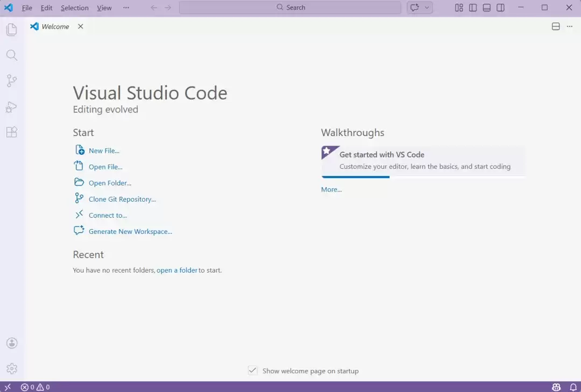Image resolution: width=581 pixels, height=392 pixels.
Task: Click Clone Git Repository link
Action: pos(122,199)
